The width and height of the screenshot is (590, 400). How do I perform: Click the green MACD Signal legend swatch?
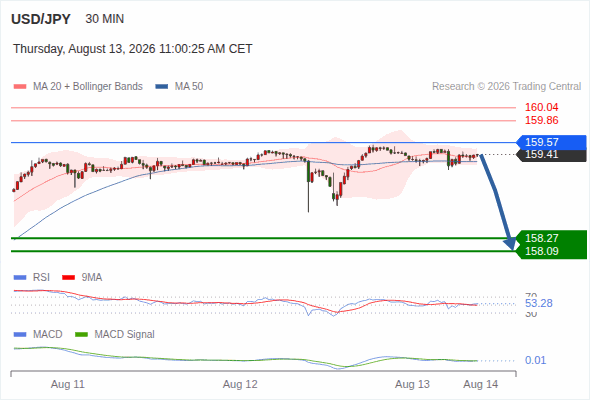coord(81,335)
